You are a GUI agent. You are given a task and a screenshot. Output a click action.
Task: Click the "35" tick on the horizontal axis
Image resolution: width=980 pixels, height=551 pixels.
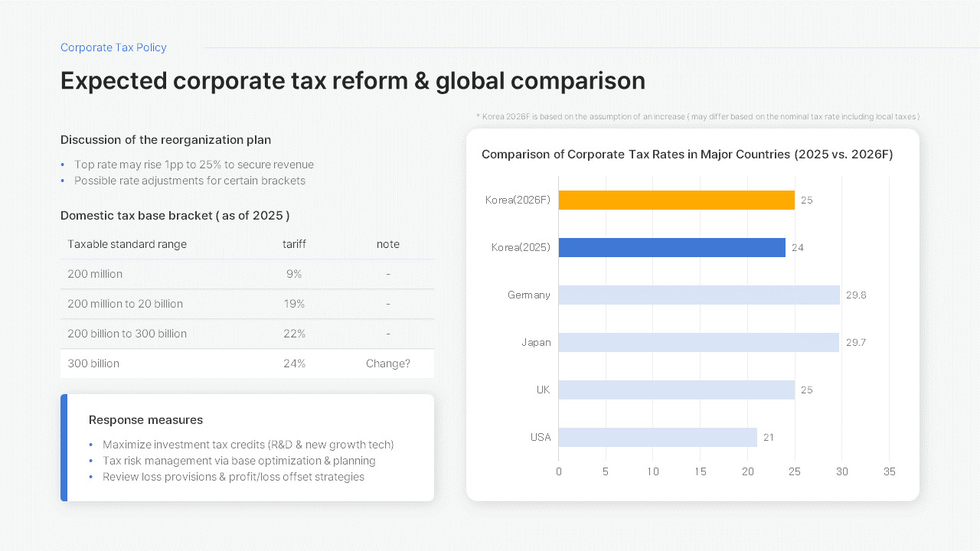[889, 471]
